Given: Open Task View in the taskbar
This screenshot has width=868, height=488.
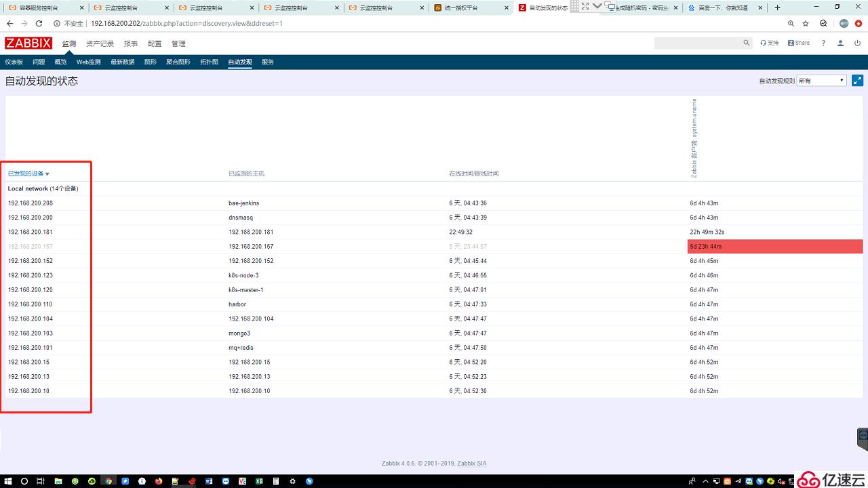Looking at the screenshot, I should (41, 481).
